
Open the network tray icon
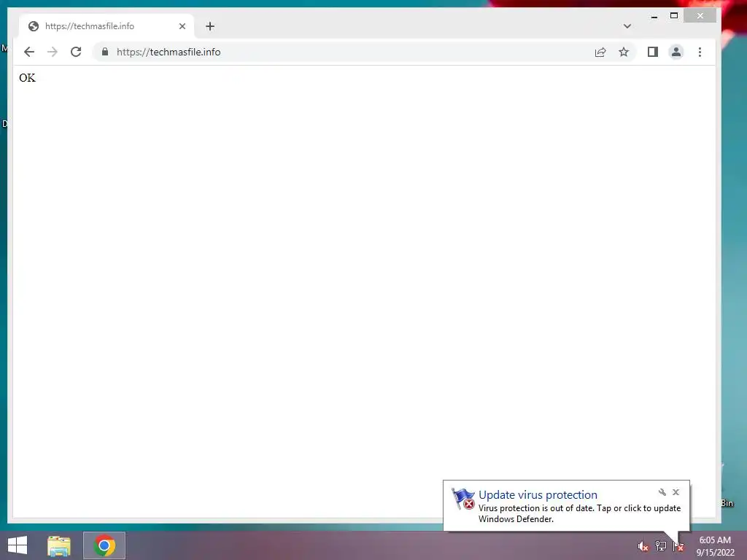coord(660,546)
